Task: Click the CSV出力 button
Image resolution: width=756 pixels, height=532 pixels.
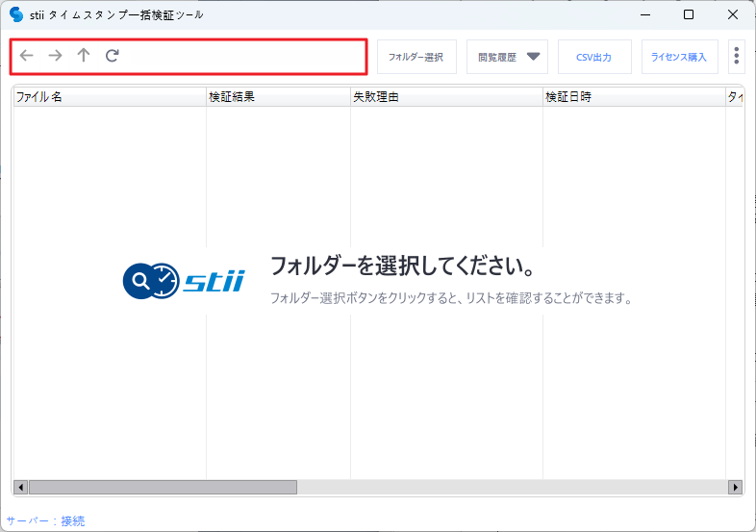Action: pyautogui.click(x=594, y=57)
